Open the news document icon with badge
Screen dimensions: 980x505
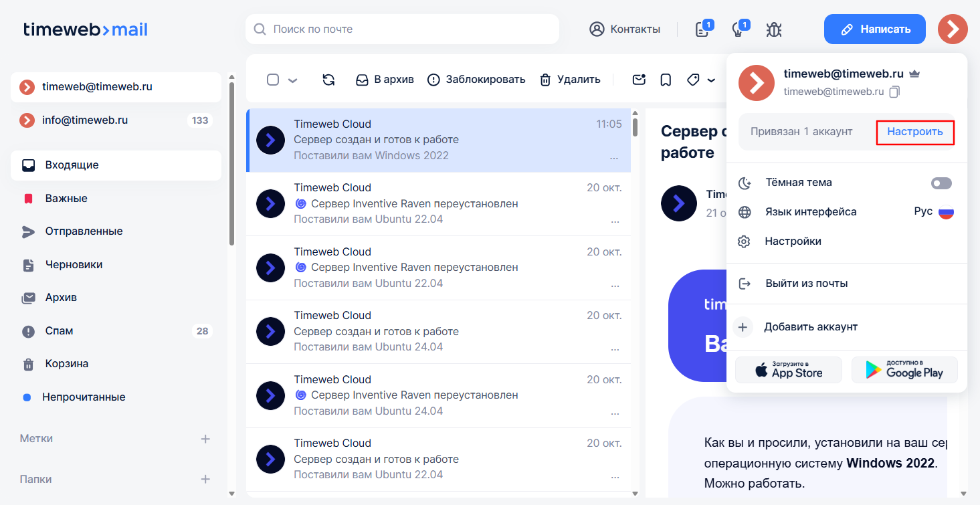[x=702, y=29]
